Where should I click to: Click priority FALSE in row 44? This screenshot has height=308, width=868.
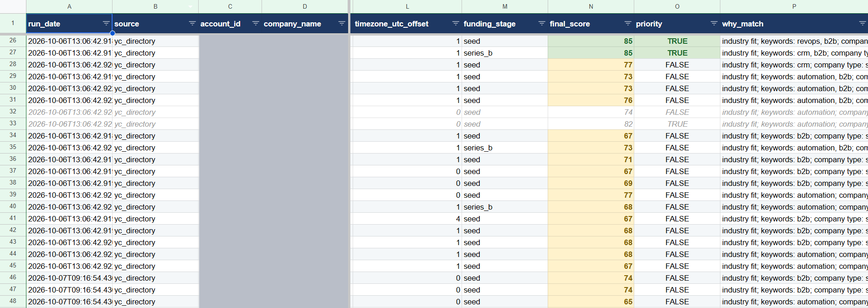677,254
